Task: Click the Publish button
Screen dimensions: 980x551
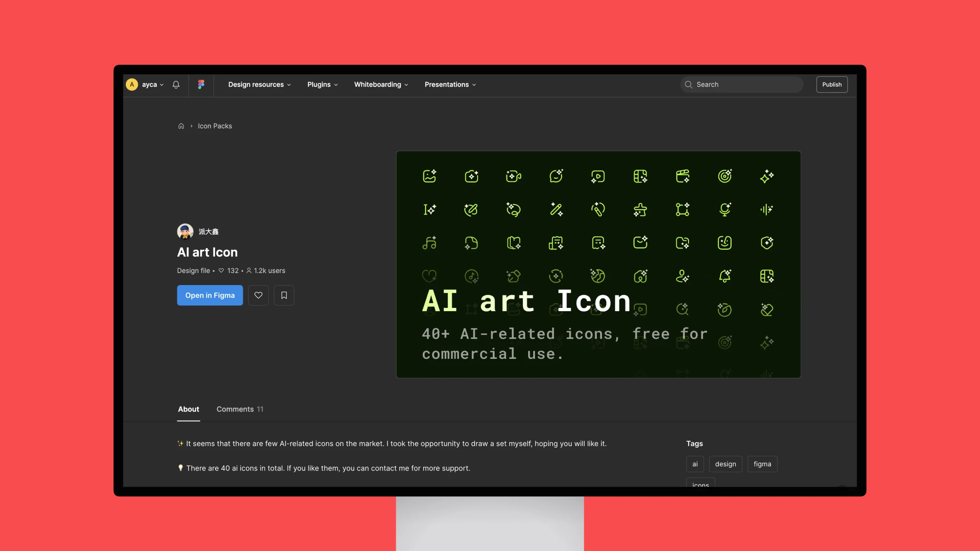Action: (x=831, y=84)
